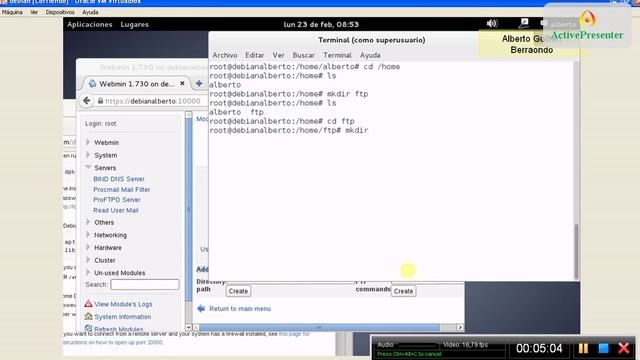The height and width of the screenshot is (360, 640).
Task: Click the volume speaker icon in top panel
Action: click(x=492, y=23)
